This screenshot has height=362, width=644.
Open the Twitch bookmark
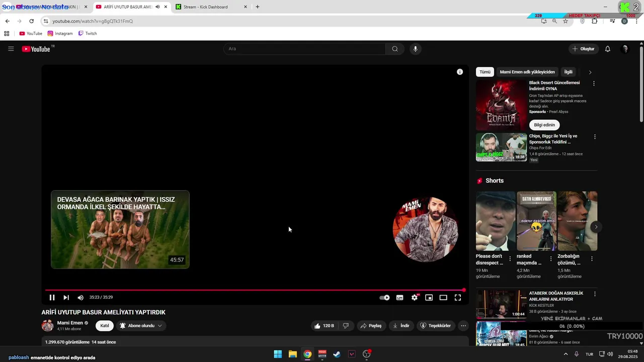(x=88, y=34)
